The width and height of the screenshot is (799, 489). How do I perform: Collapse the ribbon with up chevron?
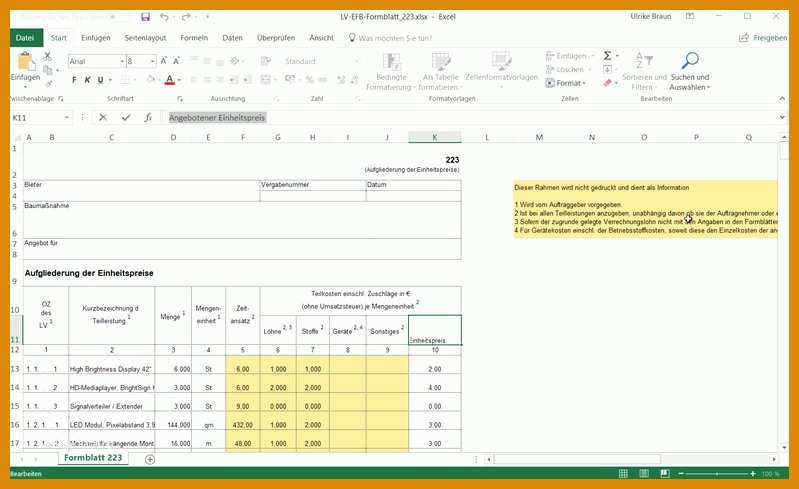pyautogui.click(x=782, y=99)
